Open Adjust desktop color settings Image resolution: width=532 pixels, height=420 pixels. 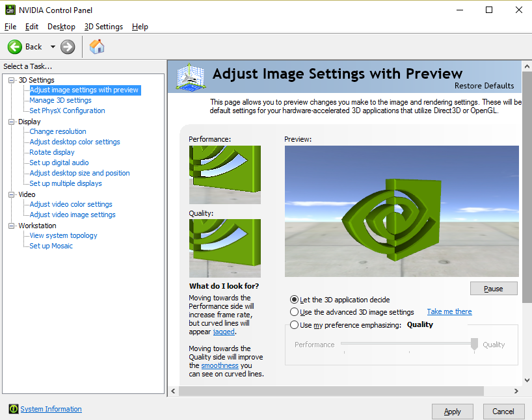75,142
